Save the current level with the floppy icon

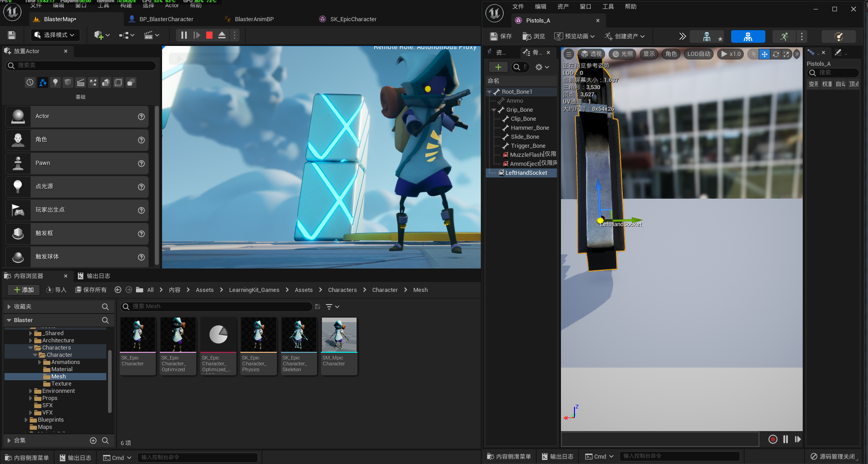pos(12,35)
